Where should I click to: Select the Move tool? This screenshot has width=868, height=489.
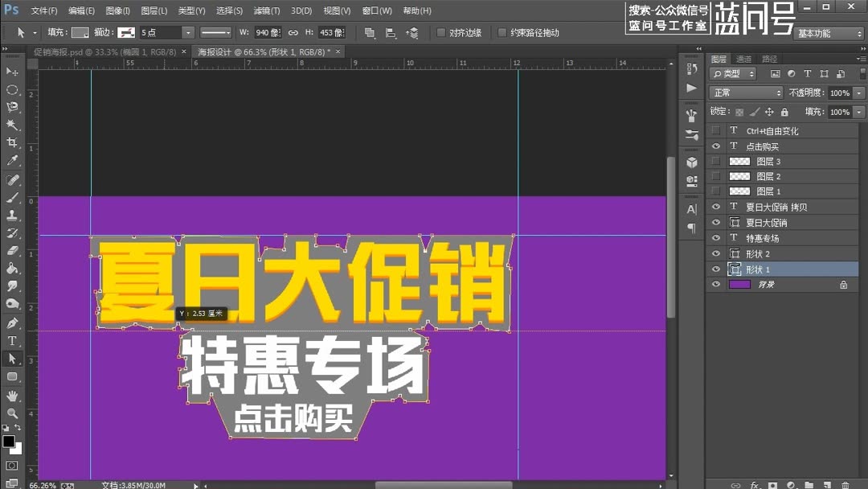(x=10, y=72)
